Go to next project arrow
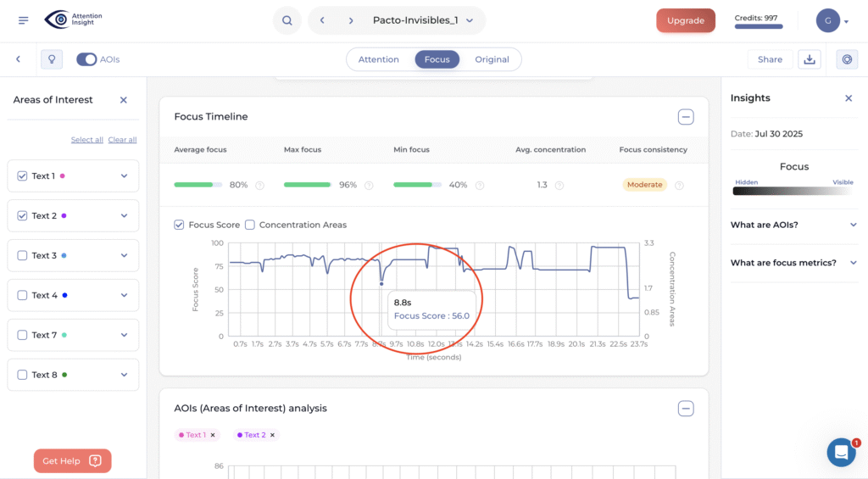Image resolution: width=868 pixels, height=479 pixels. pyautogui.click(x=350, y=20)
